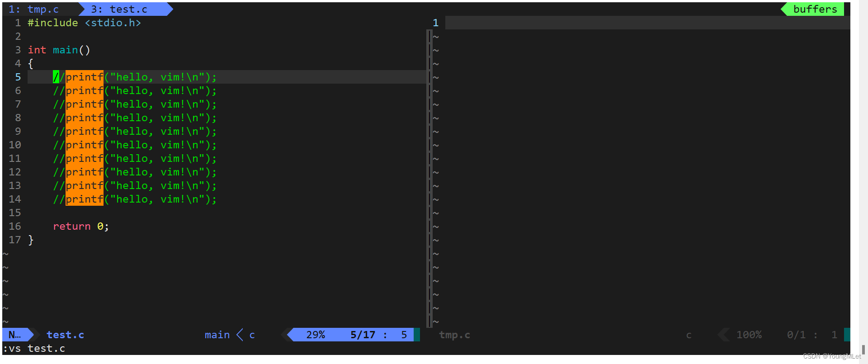Click the comment slashes on line 14
Screen dimensions: 868x364
(59, 199)
